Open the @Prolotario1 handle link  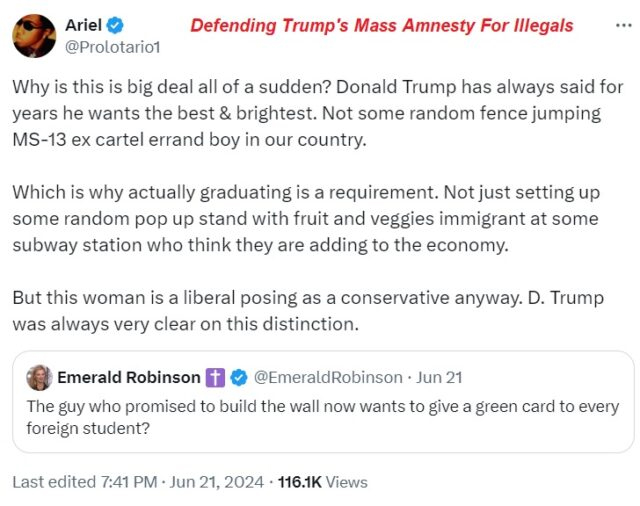tap(112, 46)
